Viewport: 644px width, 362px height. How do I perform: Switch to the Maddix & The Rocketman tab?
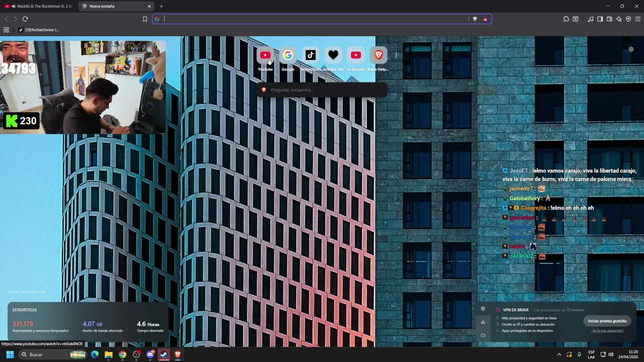pyautogui.click(x=39, y=6)
